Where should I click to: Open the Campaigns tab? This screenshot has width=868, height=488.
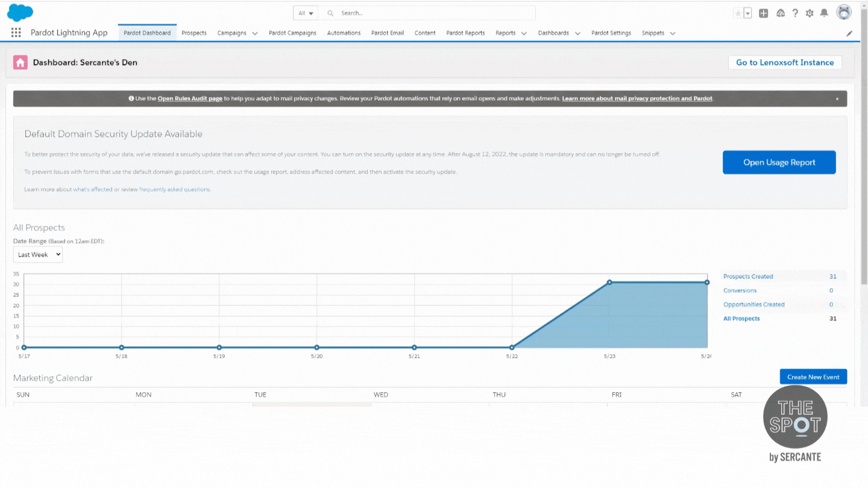(232, 33)
